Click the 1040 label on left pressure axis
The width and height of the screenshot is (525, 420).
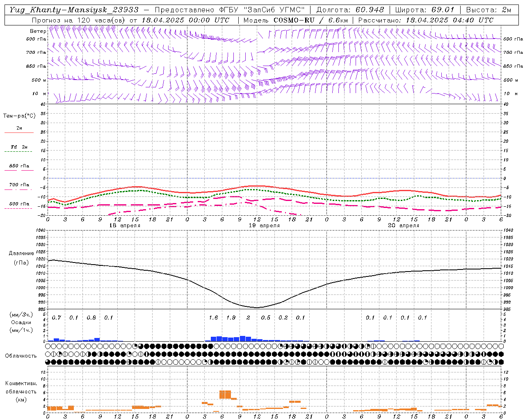[41, 231]
